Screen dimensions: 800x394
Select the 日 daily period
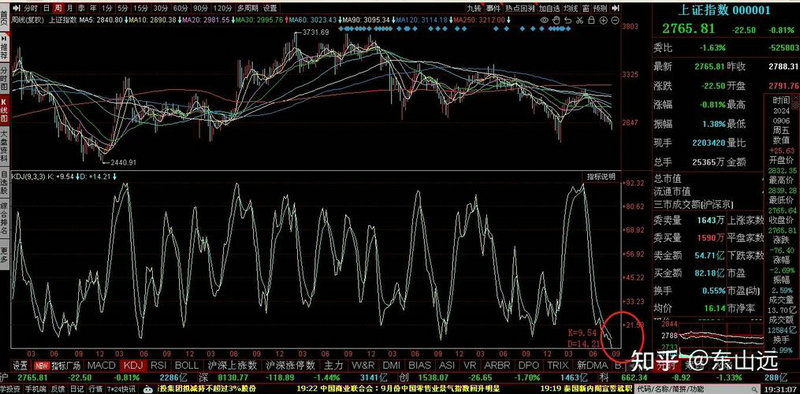pos(46,8)
